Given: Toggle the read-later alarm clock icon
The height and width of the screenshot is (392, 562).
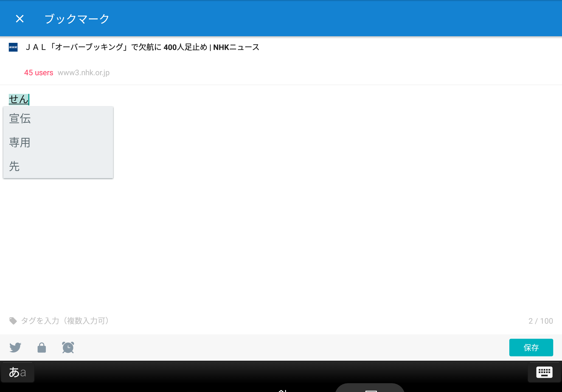Looking at the screenshot, I should pyautogui.click(x=68, y=348).
